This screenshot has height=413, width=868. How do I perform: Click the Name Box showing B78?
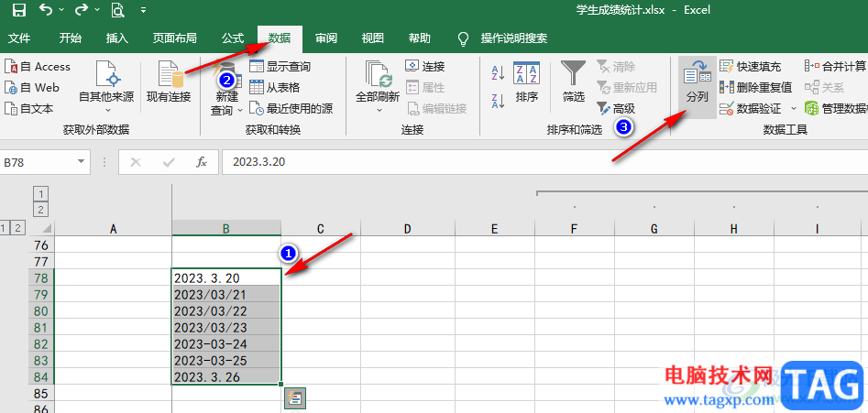pos(37,162)
